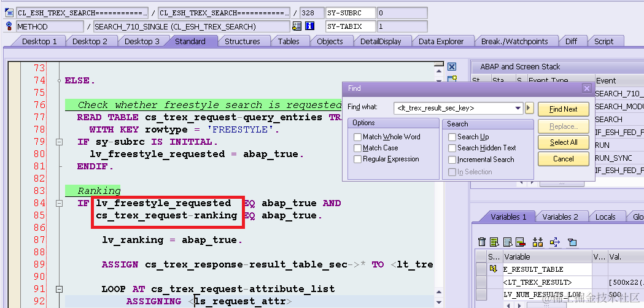Click the second icon in the Variables toolbar
644x308 pixels.
[494, 242]
